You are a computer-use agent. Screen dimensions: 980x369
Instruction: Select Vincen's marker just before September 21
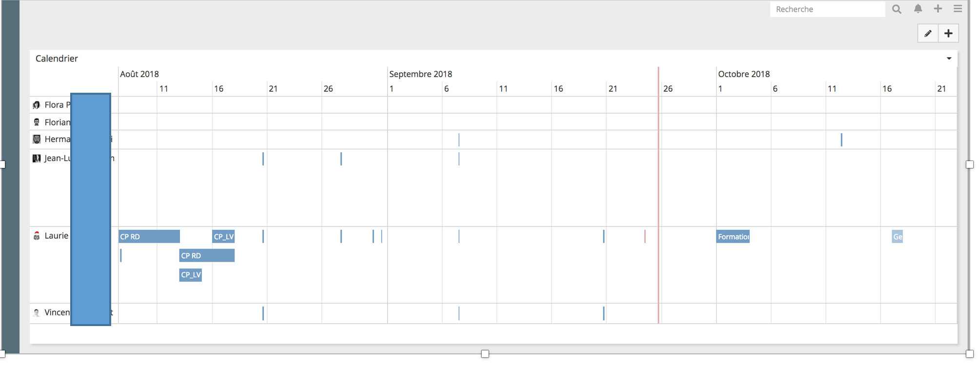[x=604, y=313]
